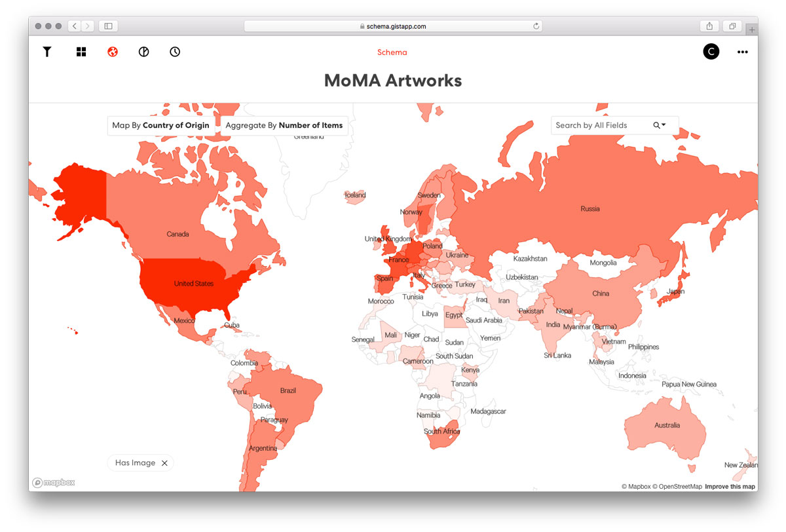The width and height of the screenshot is (786, 532).
Task: Click the South Africa country label
Action: [x=442, y=432]
